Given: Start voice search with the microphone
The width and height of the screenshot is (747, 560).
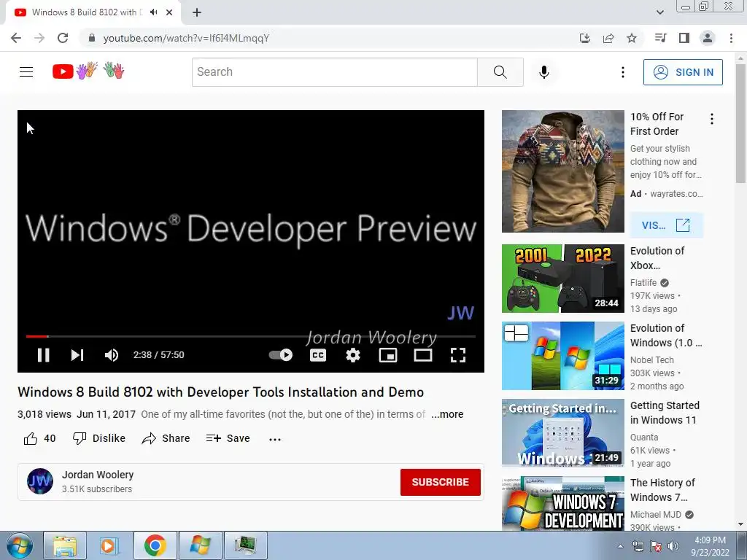Looking at the screenshot, I should click(x=544, y=72).
